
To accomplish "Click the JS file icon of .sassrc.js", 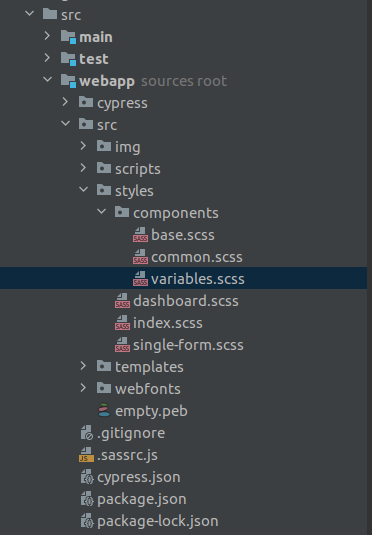I will 86,455.
